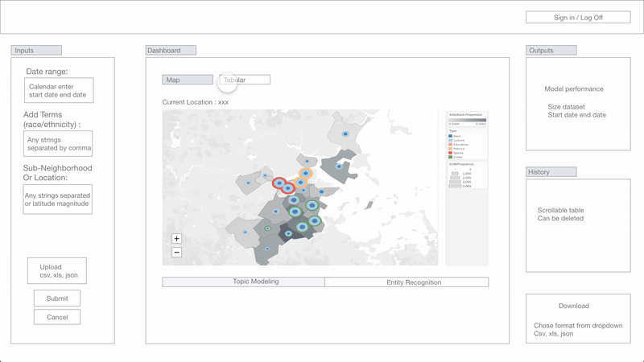Zoom in with the map plus button

[176, 238]
